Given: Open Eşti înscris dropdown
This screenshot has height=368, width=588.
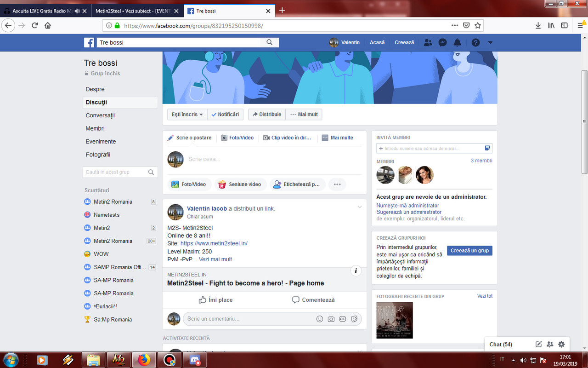Looking at the screenshot, I should [x=187, y=114].
